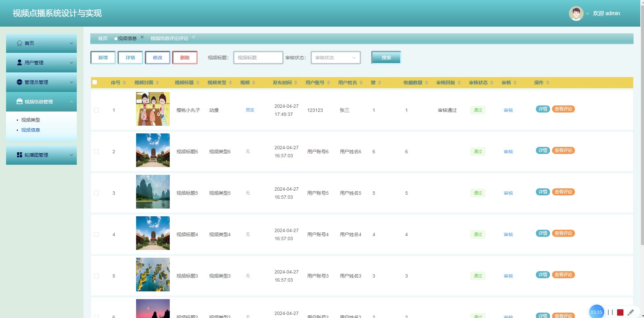Check the row for 视频标题4
The image size is (644, 318).
pyautogui.click(x=96, y=234)
